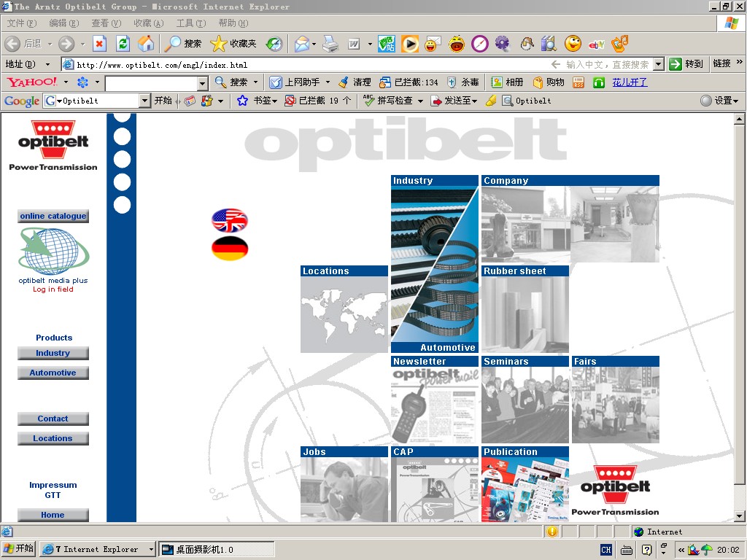Go to the home page via house icon
The height and width of the screenshot is (560, 747).
click(146, 44)
